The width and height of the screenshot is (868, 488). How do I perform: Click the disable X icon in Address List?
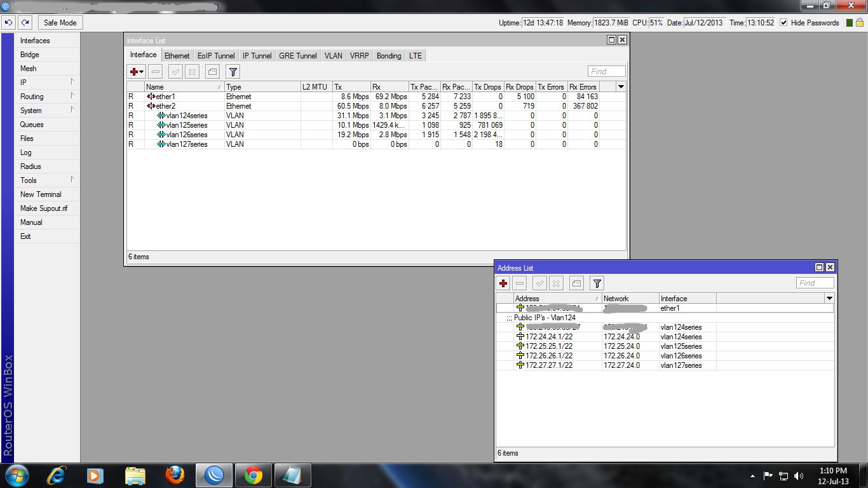[x=556, y=283]
